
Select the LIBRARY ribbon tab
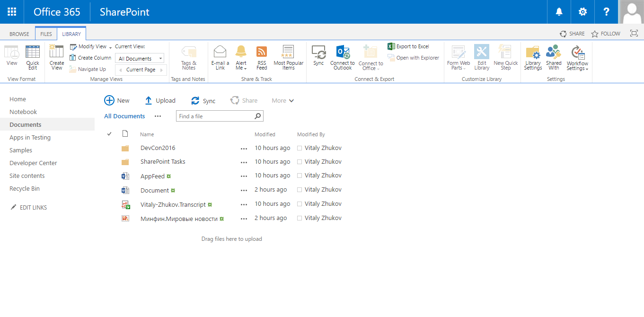[71, 34]
